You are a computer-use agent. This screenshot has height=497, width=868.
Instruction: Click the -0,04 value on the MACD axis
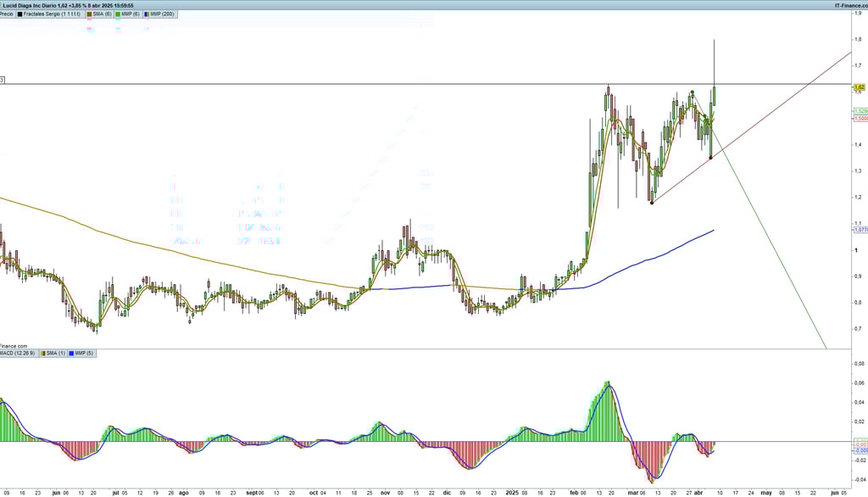[x=860, y=479]
